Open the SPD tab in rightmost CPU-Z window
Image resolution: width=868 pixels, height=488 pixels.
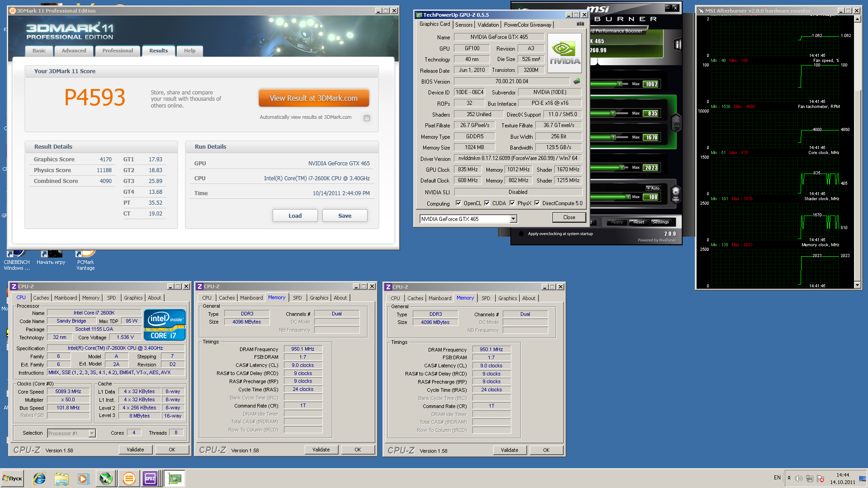click(486, 298)
